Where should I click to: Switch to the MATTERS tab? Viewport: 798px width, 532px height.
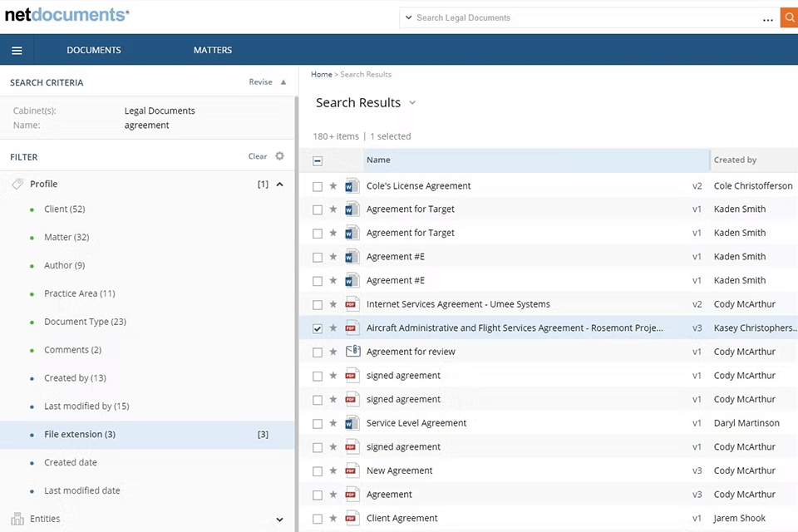coord(213,51)
